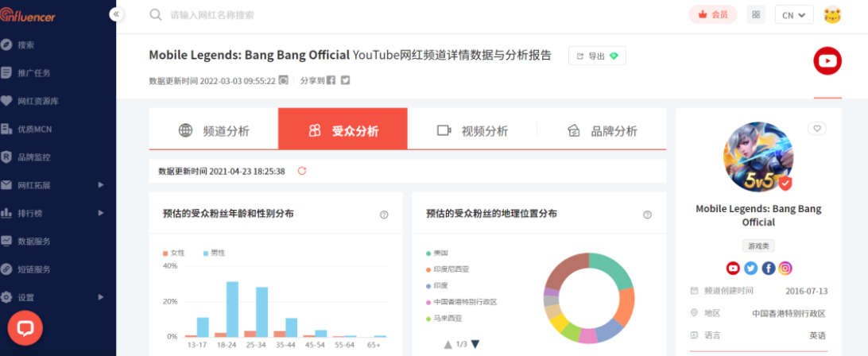Click the Mobile Legends: Bang Bang Official name

tap(758, 215)
